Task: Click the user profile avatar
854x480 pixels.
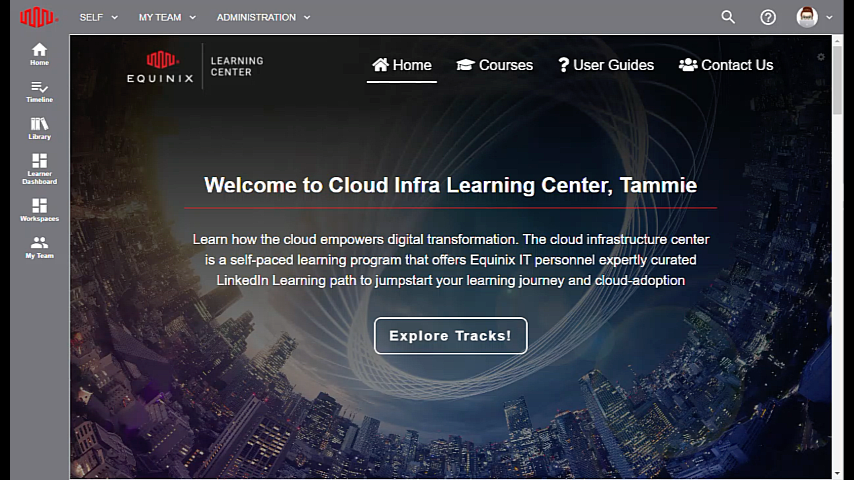Action: point(807,17)
